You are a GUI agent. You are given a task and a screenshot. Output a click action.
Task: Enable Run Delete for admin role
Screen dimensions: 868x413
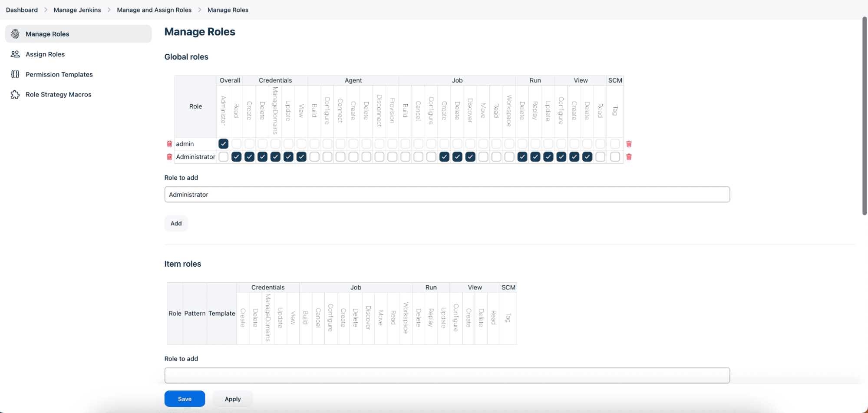tap(522, 144)
